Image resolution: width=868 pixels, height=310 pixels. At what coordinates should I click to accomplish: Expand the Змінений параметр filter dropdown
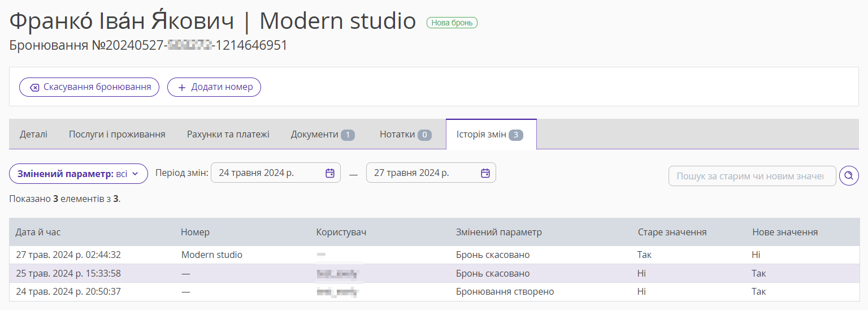(79, 174)
